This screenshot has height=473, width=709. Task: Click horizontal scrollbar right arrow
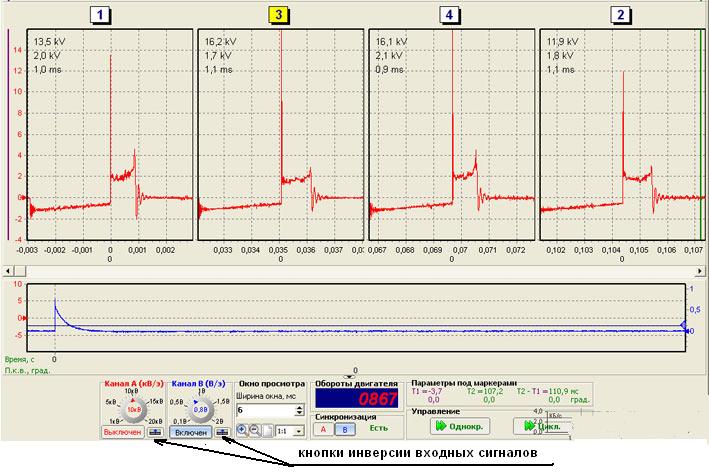(700, 271)
